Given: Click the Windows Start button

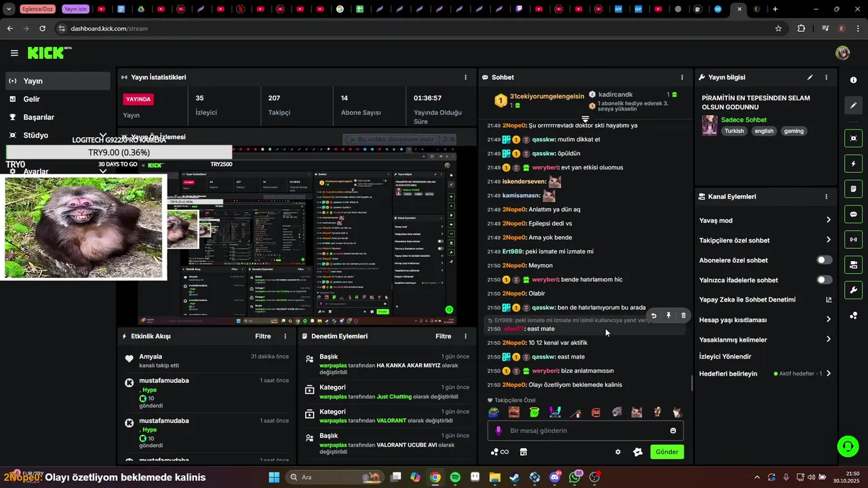Looking at the screenshot, I should click(x=274, y=477).
